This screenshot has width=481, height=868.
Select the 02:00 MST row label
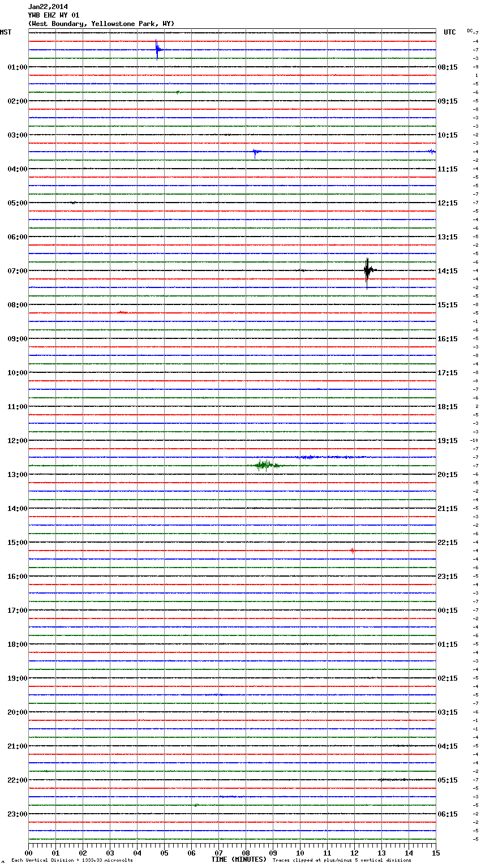pos(17,101)
